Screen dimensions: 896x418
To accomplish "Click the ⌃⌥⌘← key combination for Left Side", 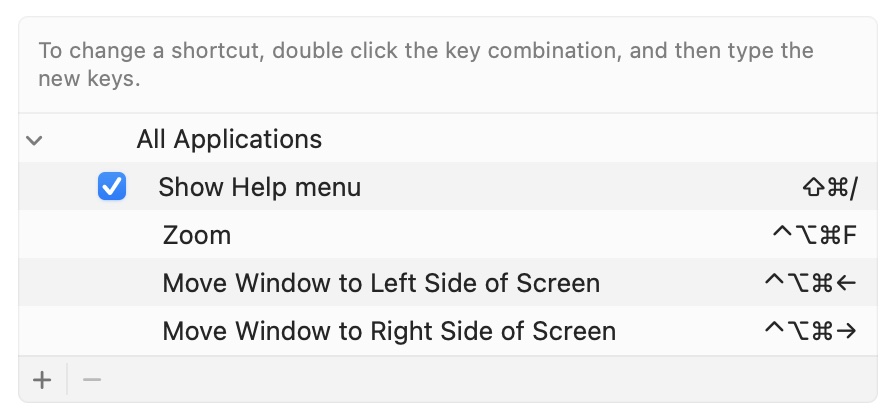I will point(810,283).
